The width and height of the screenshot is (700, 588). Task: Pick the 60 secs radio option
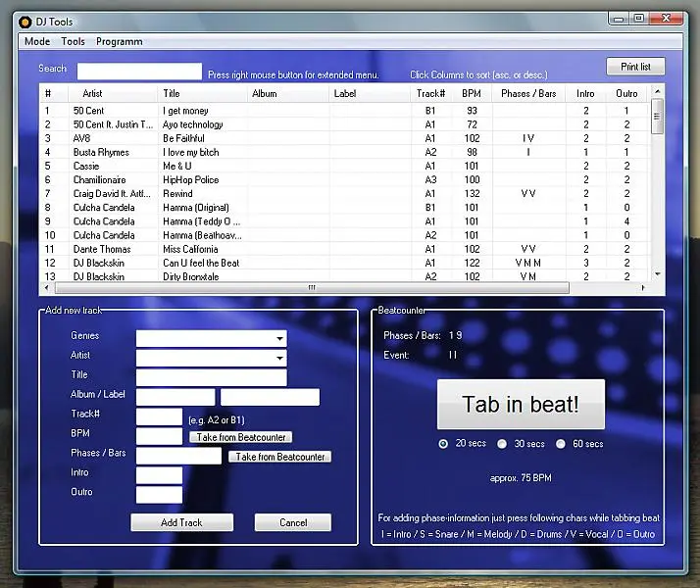562,444
